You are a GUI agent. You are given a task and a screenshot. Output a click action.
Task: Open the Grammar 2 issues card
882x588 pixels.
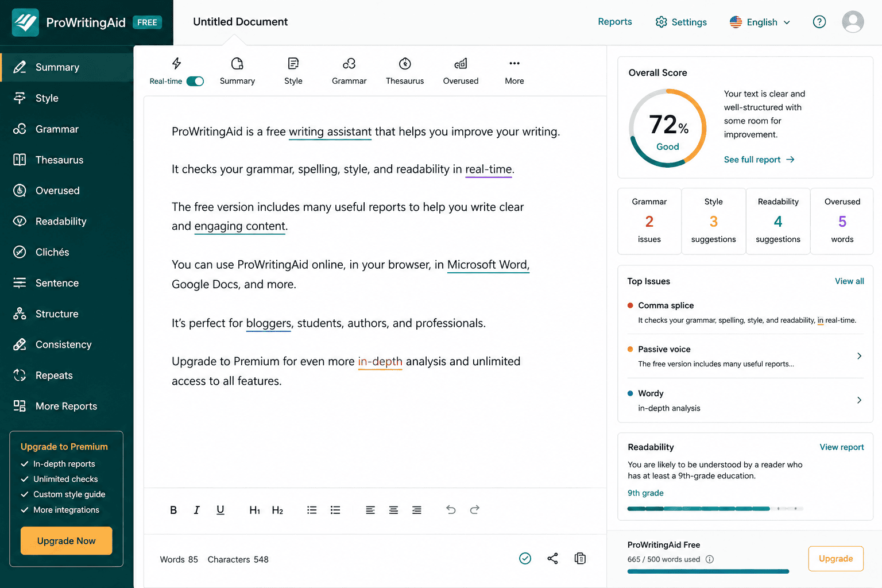(x=649, y=221)
